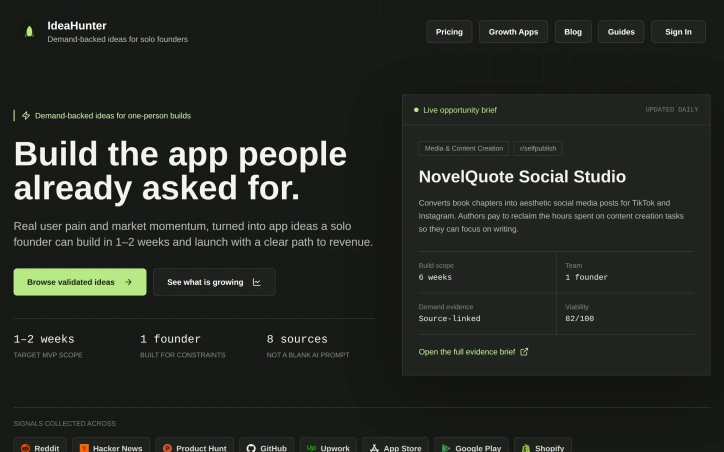
Task: Click the Product Hunt logo icon
Action: point(167,448)
